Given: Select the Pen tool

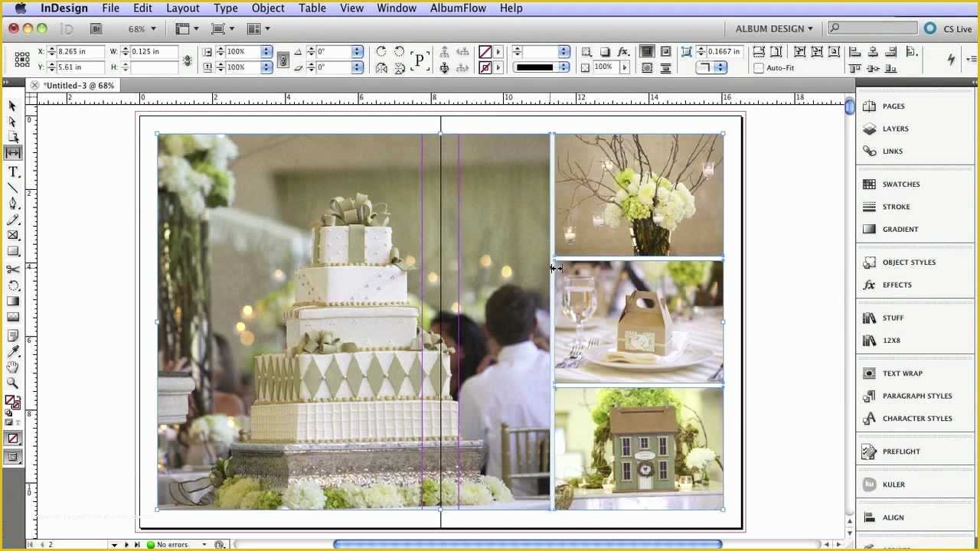Looking at the screenshot, I should coord(13,204).
